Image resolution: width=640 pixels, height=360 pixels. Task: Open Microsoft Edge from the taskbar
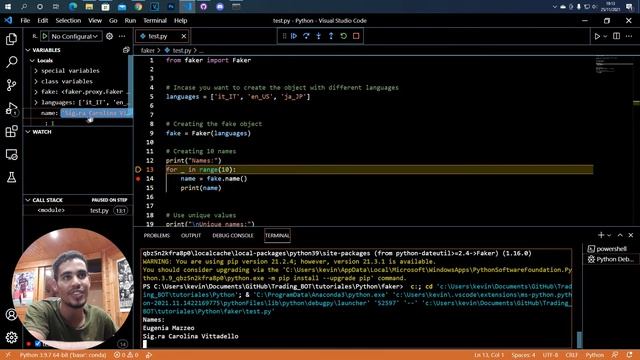tap(73, 7)
